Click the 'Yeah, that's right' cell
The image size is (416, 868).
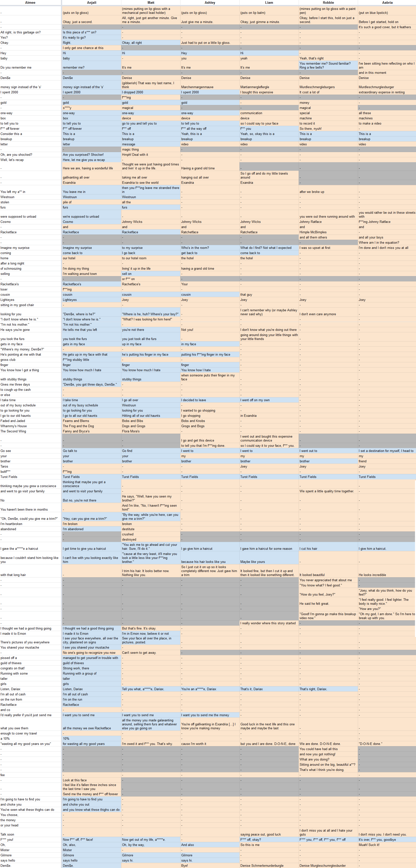point(328,58)
